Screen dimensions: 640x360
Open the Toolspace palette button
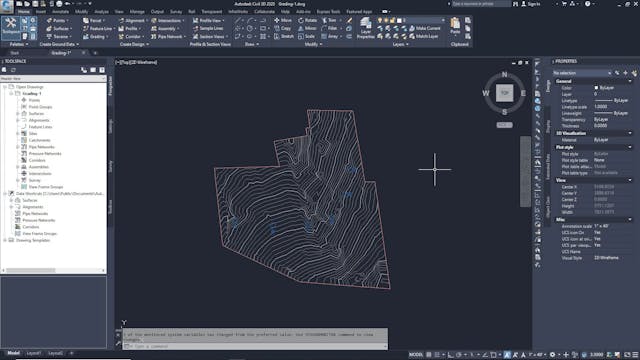(11, 27)
